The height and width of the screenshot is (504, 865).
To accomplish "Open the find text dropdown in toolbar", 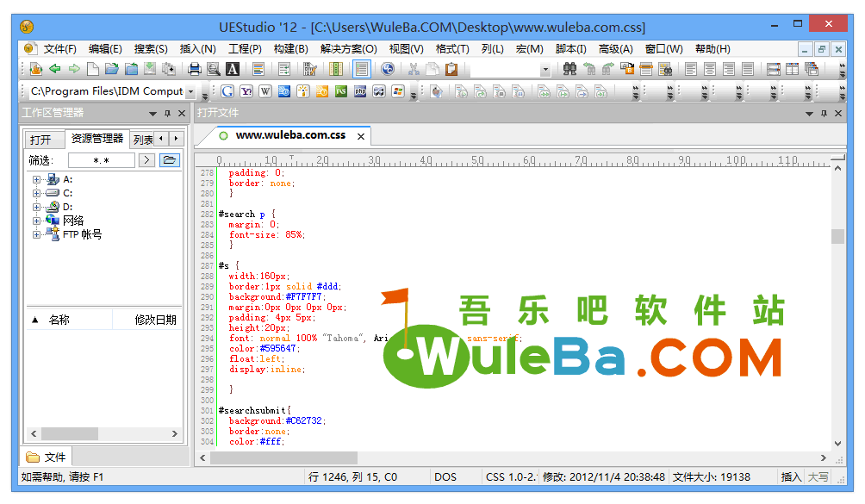I will point(545,70).
